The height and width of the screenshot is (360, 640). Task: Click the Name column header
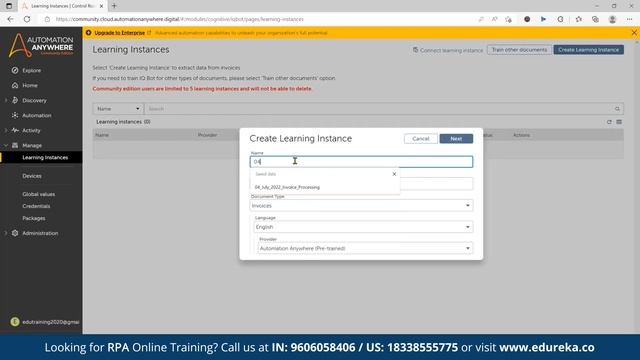point(102,135)
